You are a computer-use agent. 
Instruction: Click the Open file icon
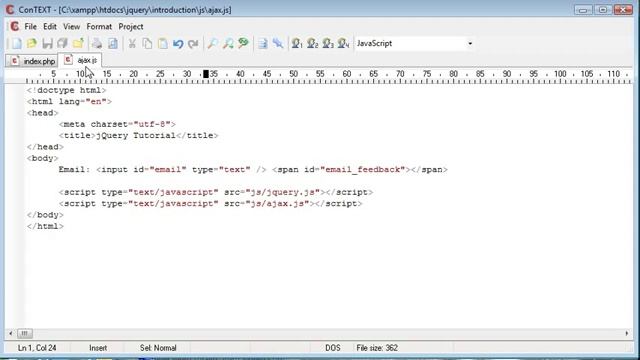32,43
